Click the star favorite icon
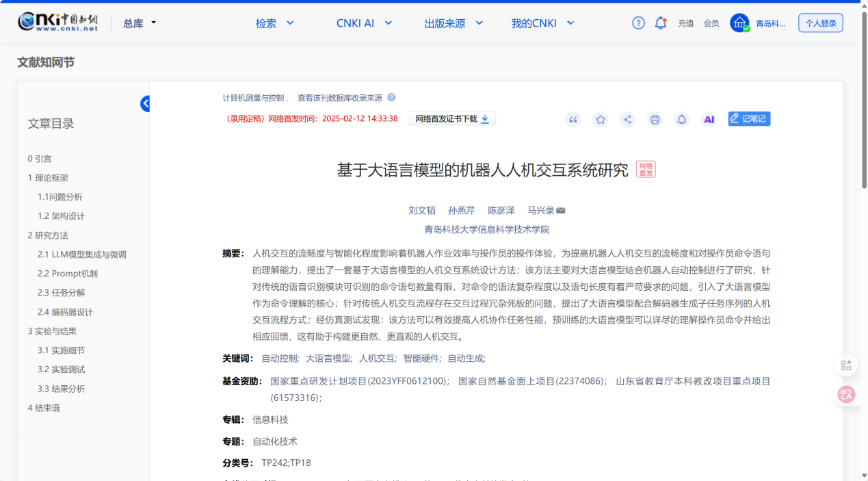 point(601,120)
